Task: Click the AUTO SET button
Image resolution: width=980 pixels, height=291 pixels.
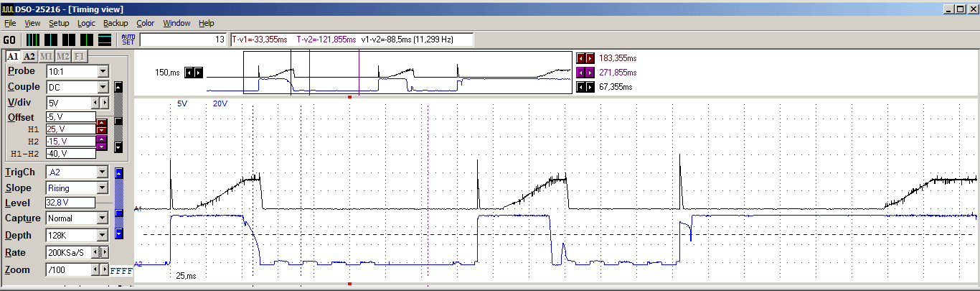Action: [128, 40]
